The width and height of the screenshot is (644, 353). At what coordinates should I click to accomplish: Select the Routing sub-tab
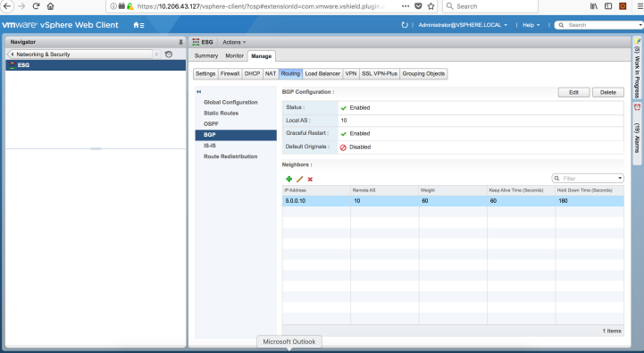tap(290, 73)
